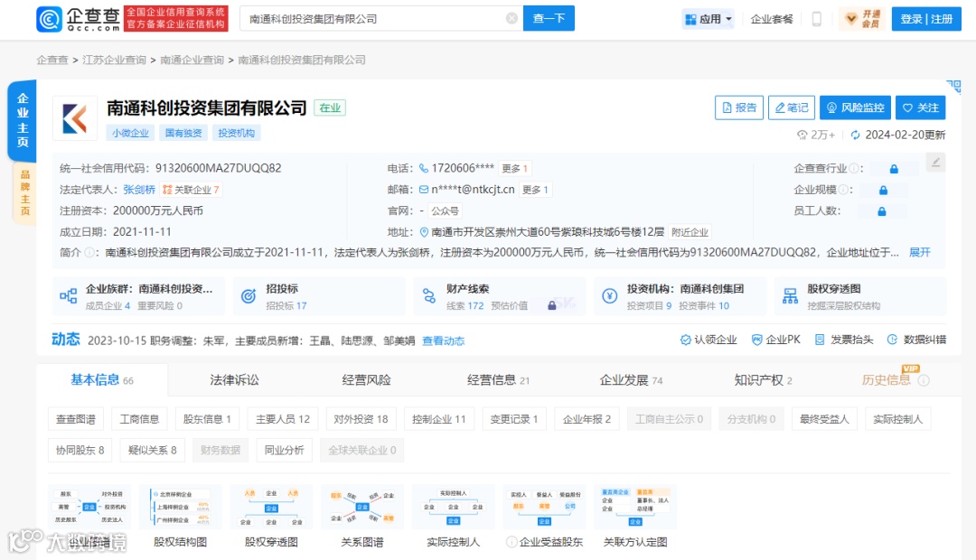Click the location pin icon by address
Screen dimensions: 976x560
[424, 232]
